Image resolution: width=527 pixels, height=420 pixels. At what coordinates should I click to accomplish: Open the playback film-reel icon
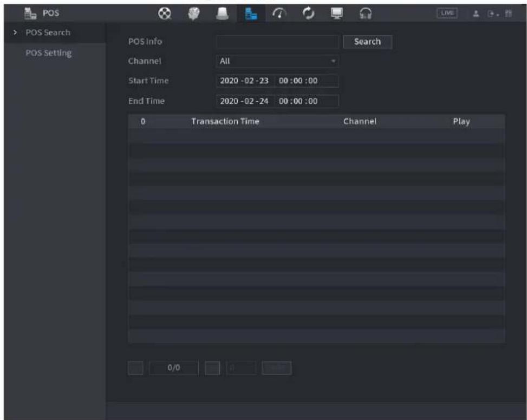pos(165,14)
